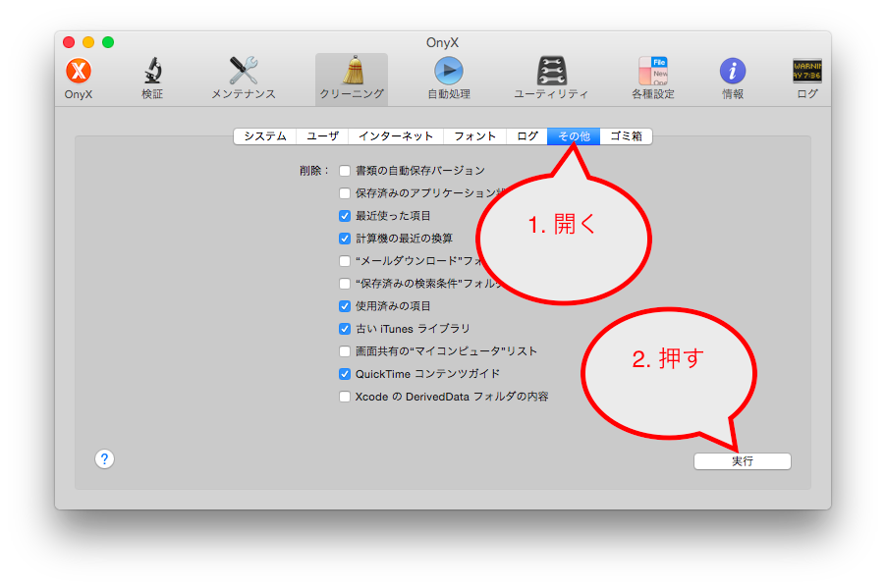Disable 最近使った項目 cleaning
This screenshot has height=588, width=886.
[345, 215]
